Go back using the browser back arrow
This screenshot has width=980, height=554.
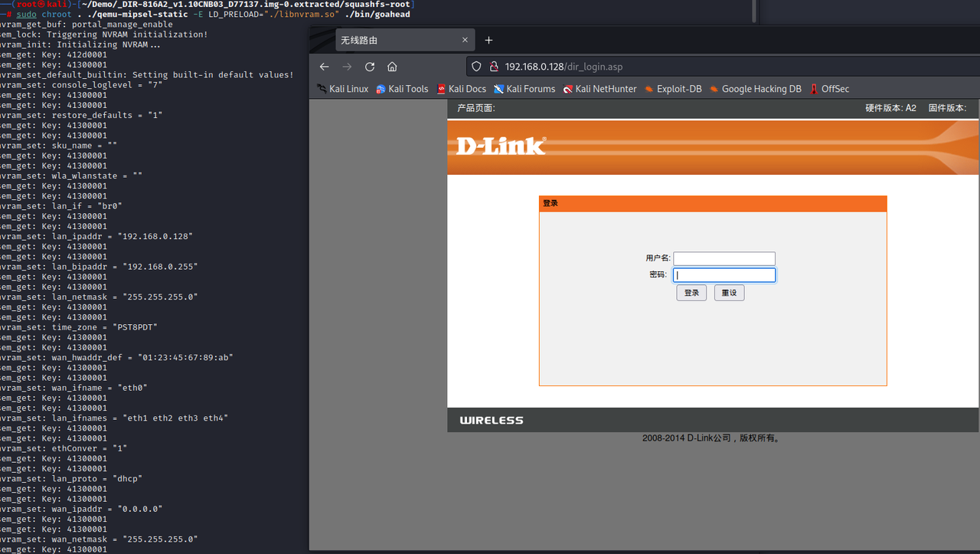[x=324, y=67]
